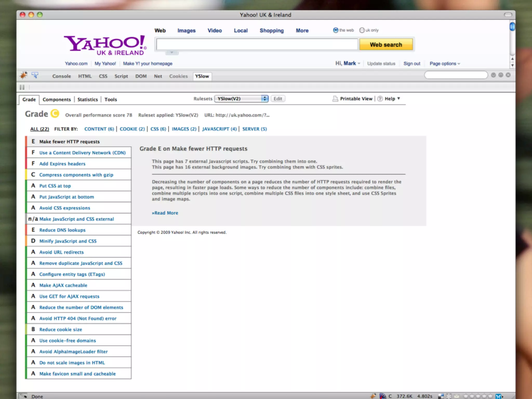Click the Help question mark icon
532x399 pixels.
pos(380,99)
